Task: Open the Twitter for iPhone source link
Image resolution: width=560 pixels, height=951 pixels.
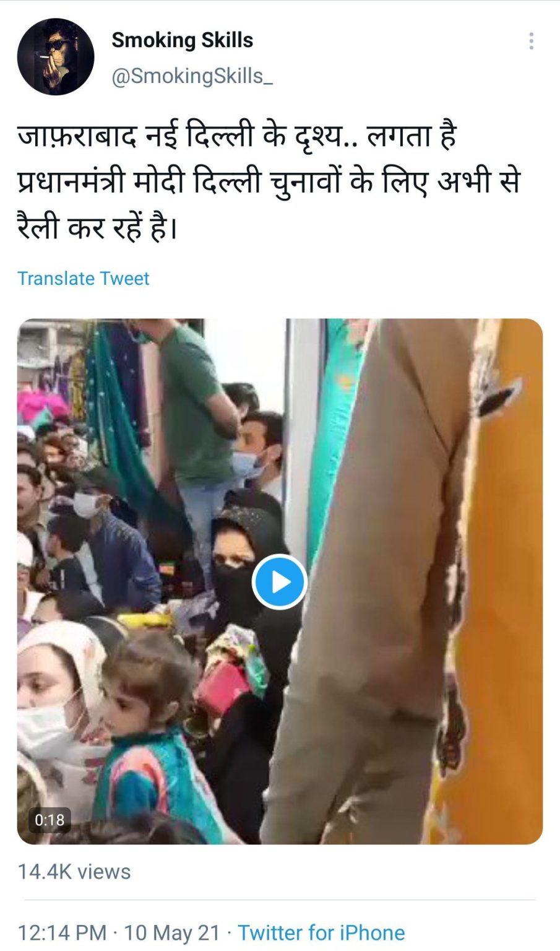Action: (x=321, y=932)
